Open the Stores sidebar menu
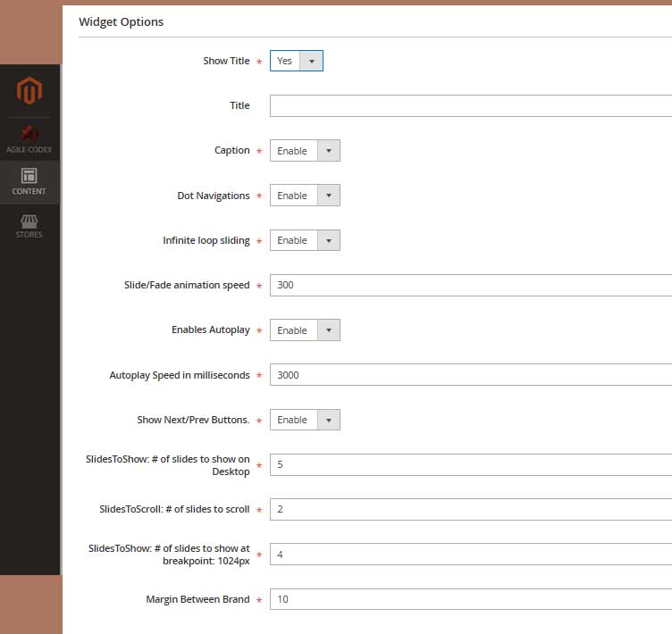 [x=29, y=226]
